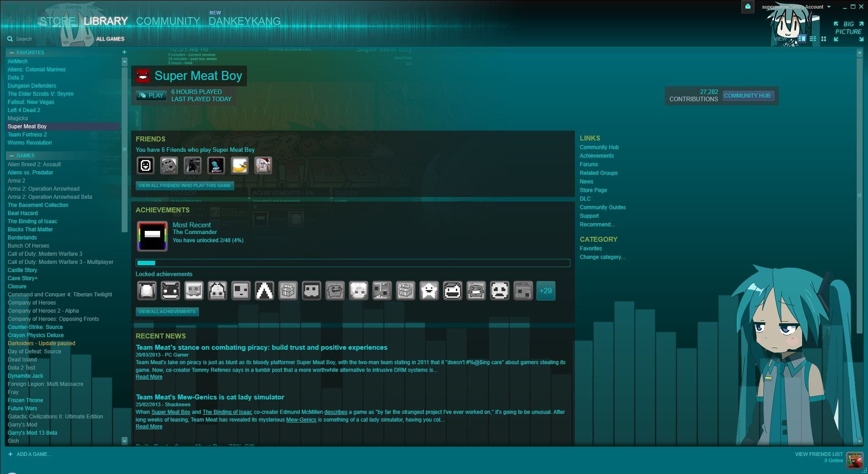Open the Mew-Genics cat lady headline
This screenshot has height=474, width=868.
210,397
